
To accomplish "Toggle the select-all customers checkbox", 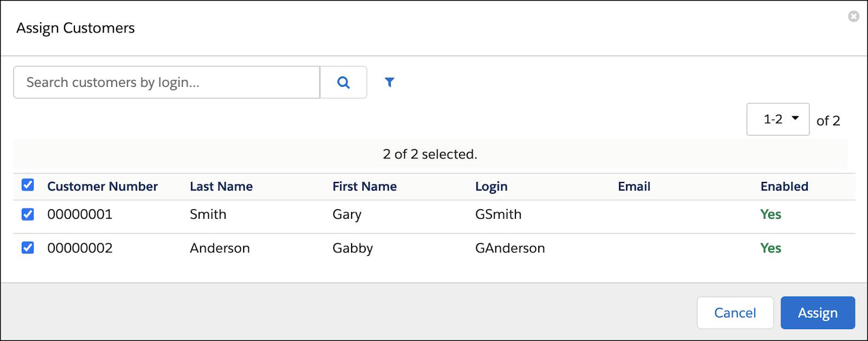I will point(28,185).
